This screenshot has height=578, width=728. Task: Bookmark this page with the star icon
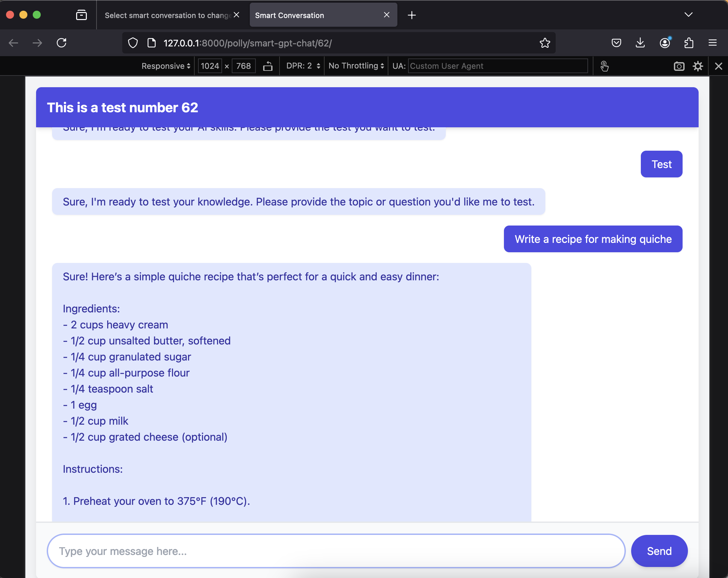[x=545, y=43]
